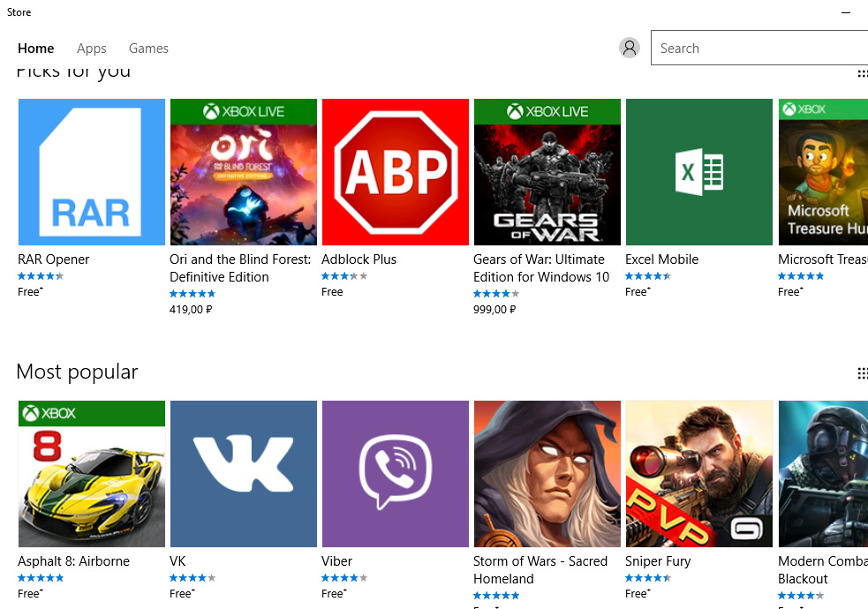The image size is (868, 609).
Task: Open the VK app icon
Action: click(x=244, y=474)
